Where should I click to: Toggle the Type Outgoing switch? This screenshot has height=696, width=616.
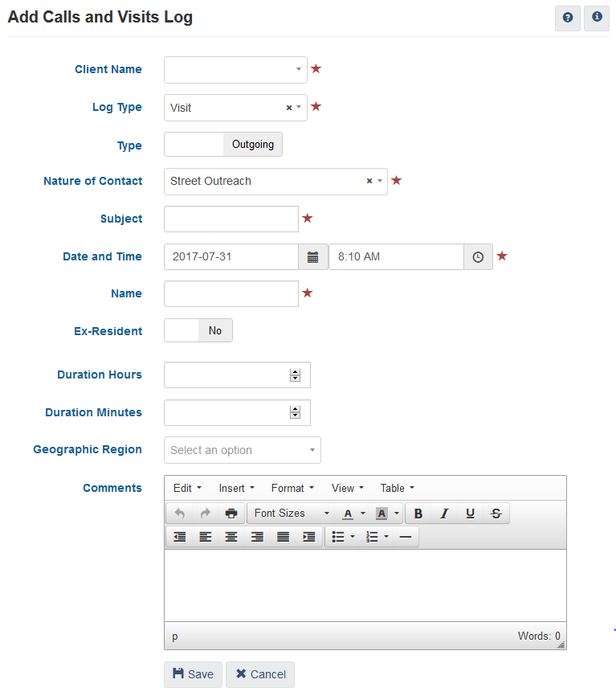(223, 145)
